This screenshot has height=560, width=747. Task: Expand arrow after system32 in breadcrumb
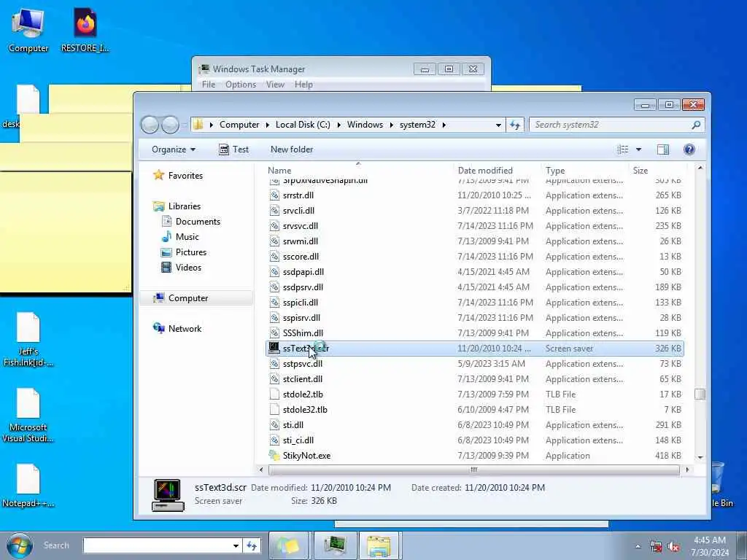pyautogui.click(x=444, y=125)
